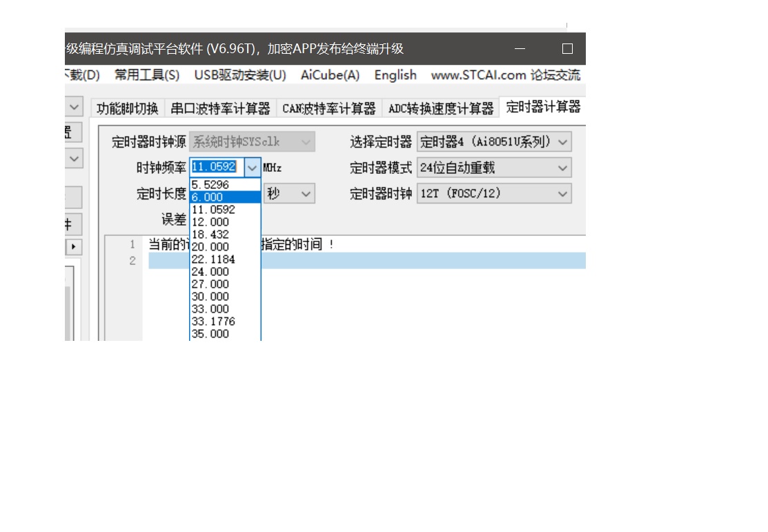Screen dimensions: 768x532
Task: Select 6.000 from the frequency dropdown list
Action: [210, 197]
